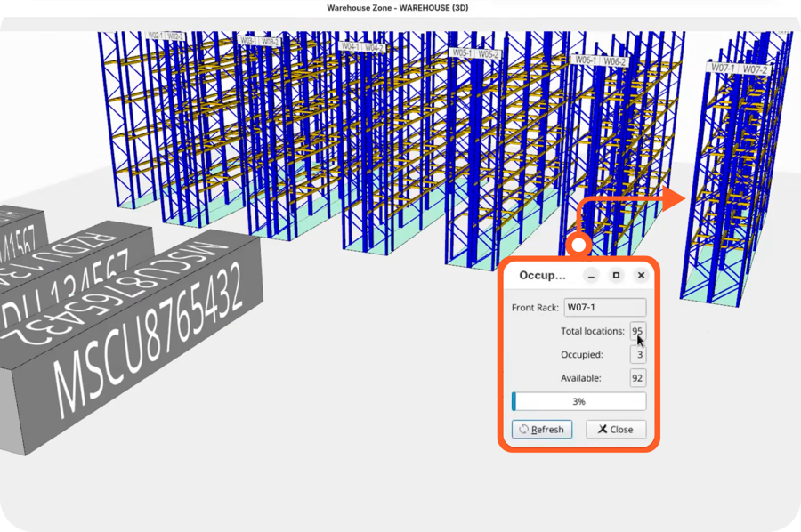Viewport: 801px width, 532px height.
Task: Click the W05-2 rack label in 3D view
Action: (489, 54)
